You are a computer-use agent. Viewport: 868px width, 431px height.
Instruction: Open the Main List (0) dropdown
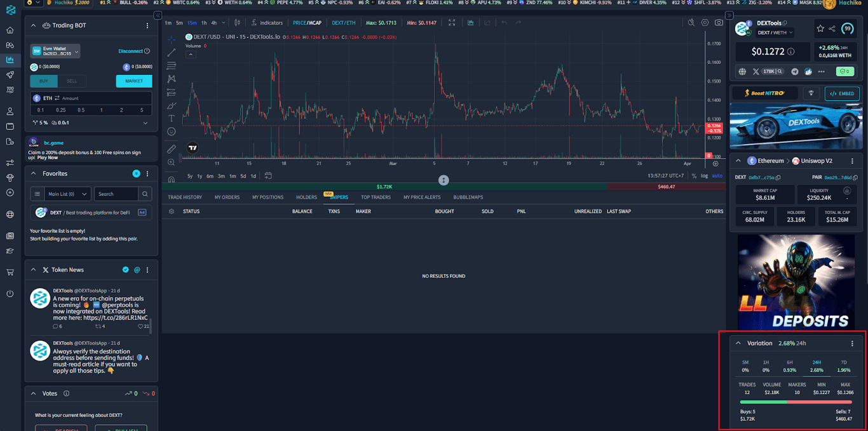[68, 194]
